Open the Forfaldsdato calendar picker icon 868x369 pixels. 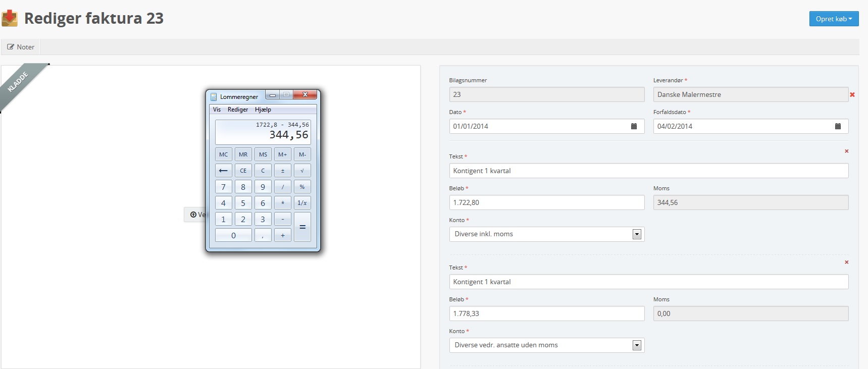[838, 126]
